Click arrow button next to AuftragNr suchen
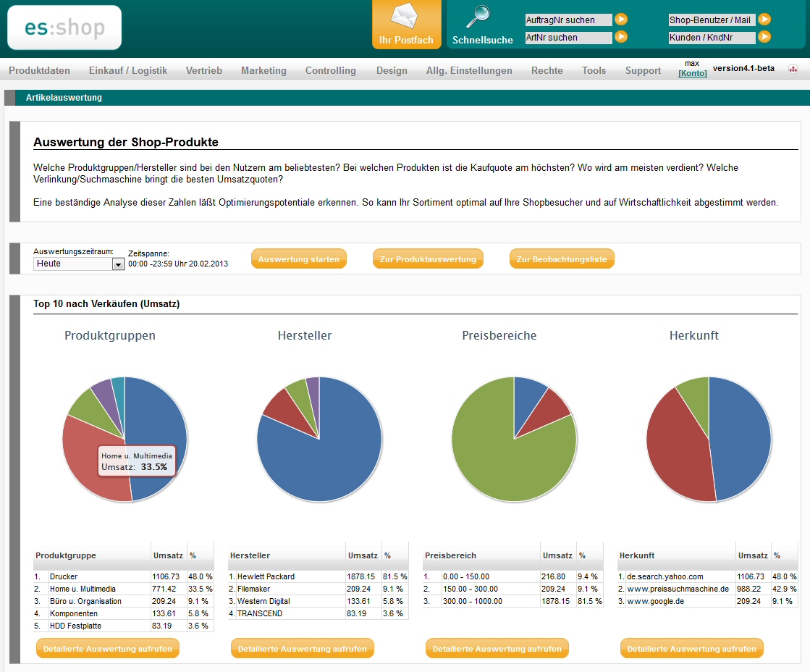The height and width of the screenshot is (672, 810). (621, 20)
